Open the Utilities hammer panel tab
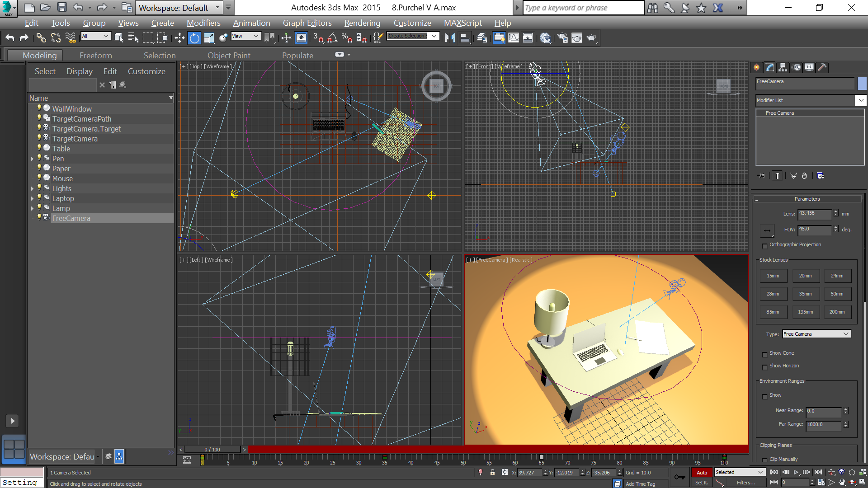 pyautogui.click(x=822, y=67)
